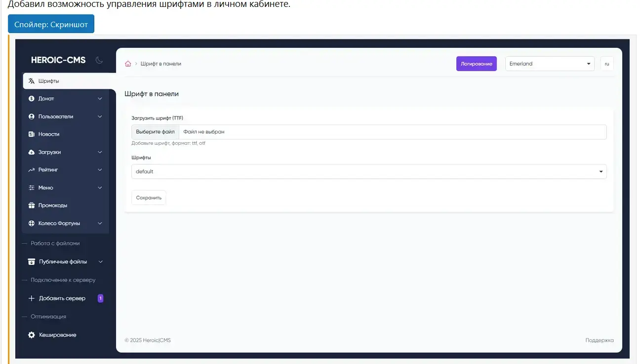640x364 pixels.
Task: Expand the Колесо Фортуны submenu chevron
Action: point(100,223)
